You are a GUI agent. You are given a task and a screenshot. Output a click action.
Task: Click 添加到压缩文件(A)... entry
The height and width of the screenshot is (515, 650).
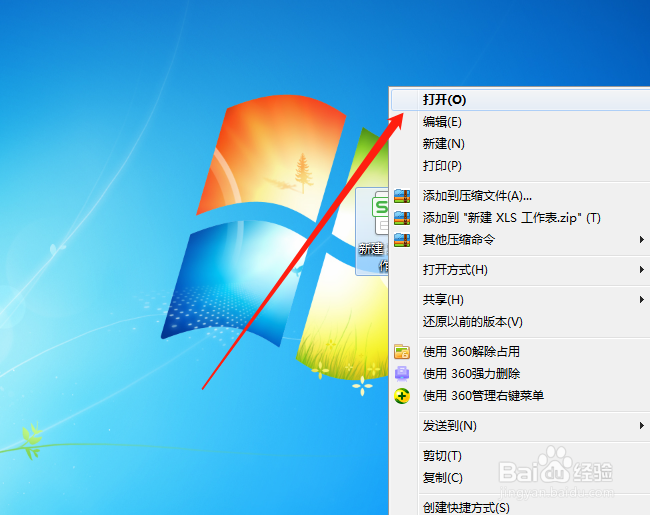tap(521, 196)
